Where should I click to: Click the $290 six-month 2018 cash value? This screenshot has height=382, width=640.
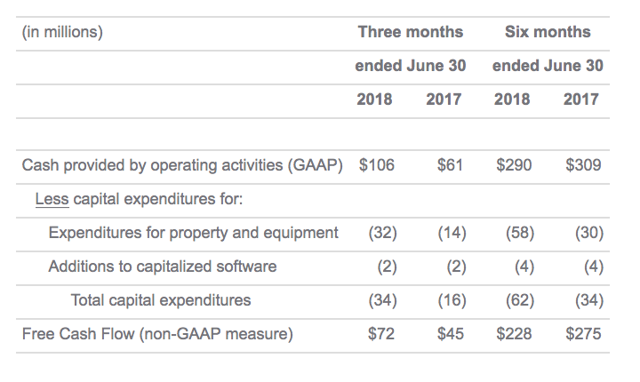pos(514,165)
